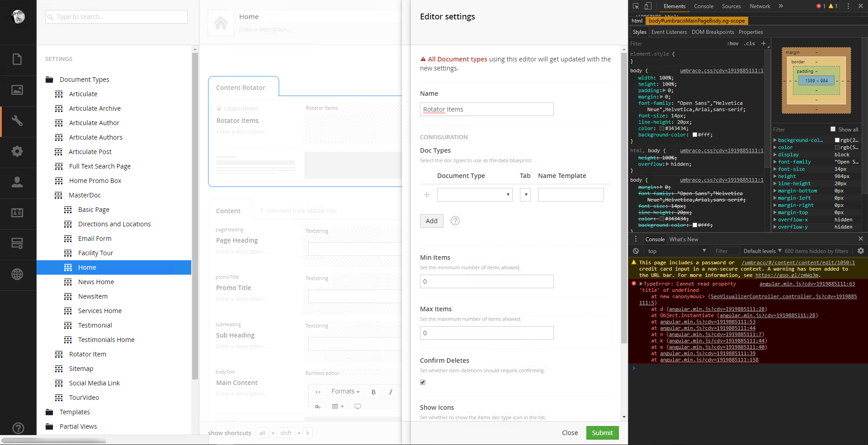
Task: Click the help question mark beside Add
Action: coord(455,221)
